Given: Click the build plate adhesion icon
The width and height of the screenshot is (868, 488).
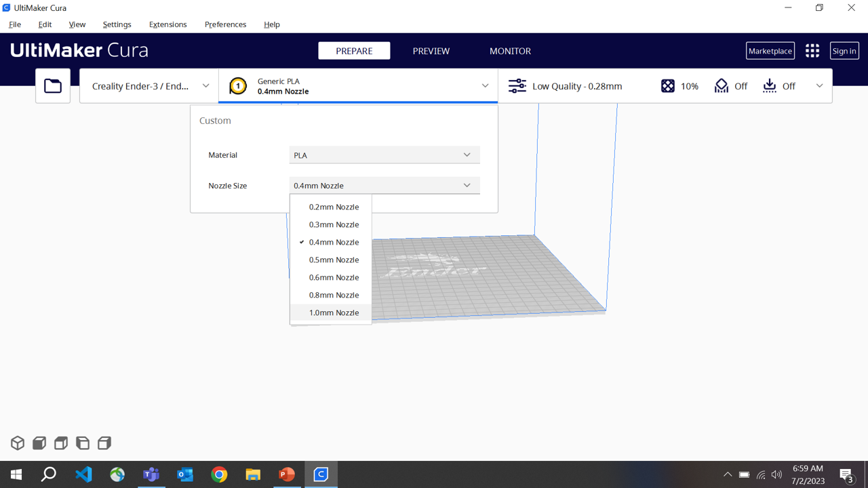Looking at the screenshot, I should (770, 86).
